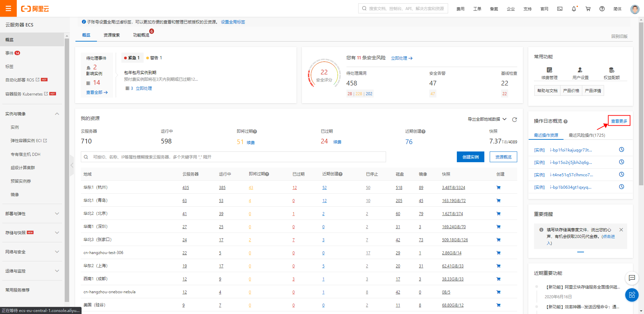The image size is (644, 314).
Task: Expand the 存储与快照 sidebar section
Action: click(x=57, y=233)
